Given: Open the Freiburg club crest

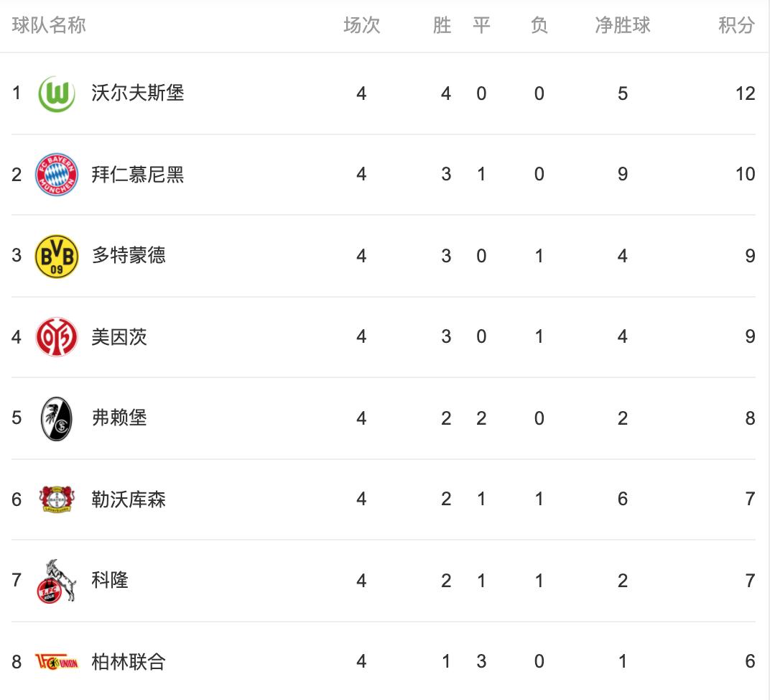Looking at the screenshot, I should coord(57,418).
